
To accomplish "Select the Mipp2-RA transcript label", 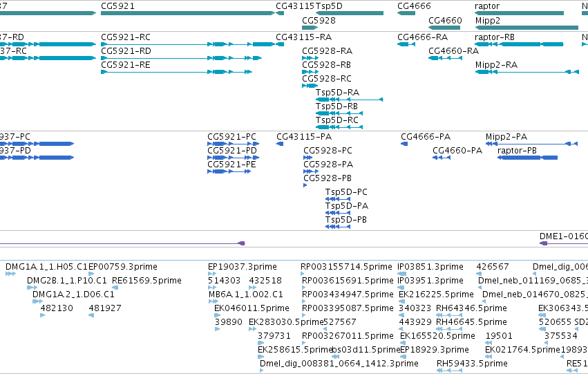I will [497, 65].
